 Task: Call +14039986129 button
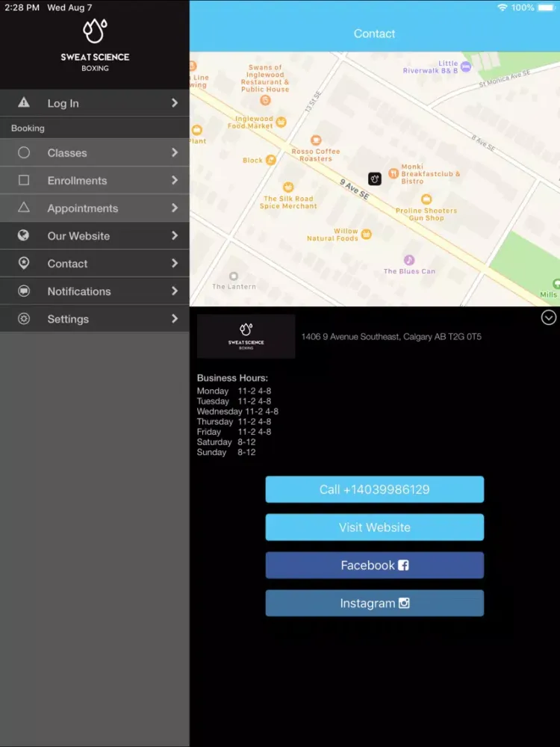coord(374,489)
